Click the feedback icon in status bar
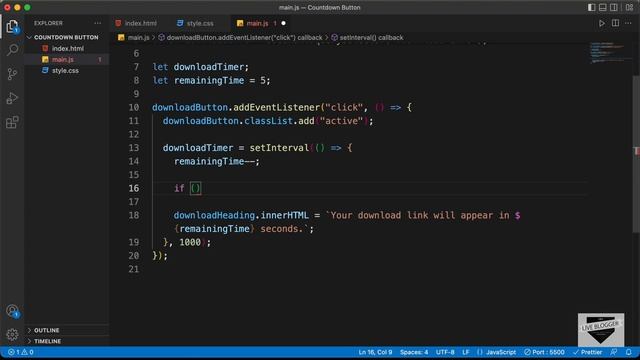The image size is (640, 360). coord(613,352)
